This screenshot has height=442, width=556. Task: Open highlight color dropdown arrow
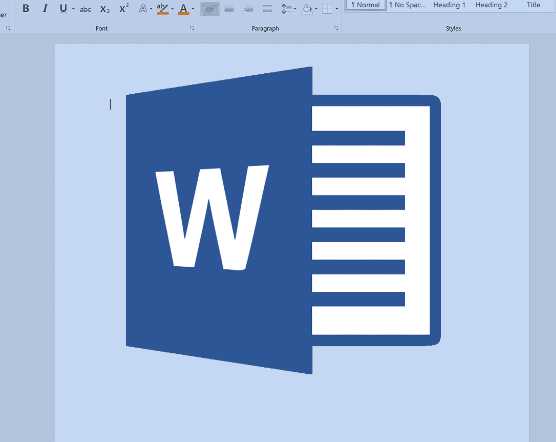click(172, 9)
